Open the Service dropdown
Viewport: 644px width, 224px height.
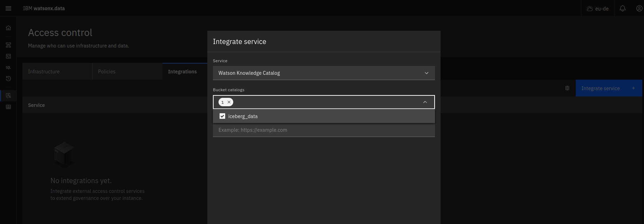click(x=324, y=73)
